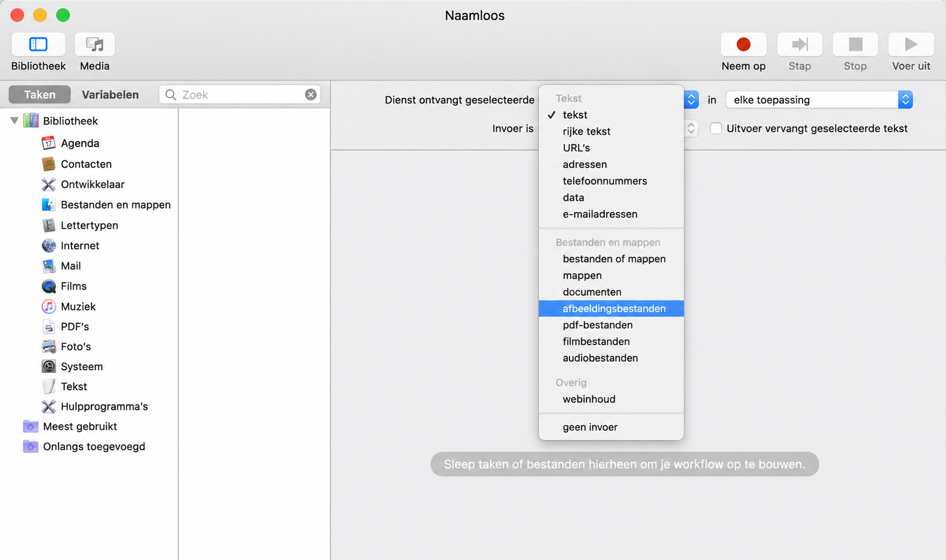
Task: Collapse the Bibliotheek tree disclosure triangle
Action: click(x=15, y=121)
